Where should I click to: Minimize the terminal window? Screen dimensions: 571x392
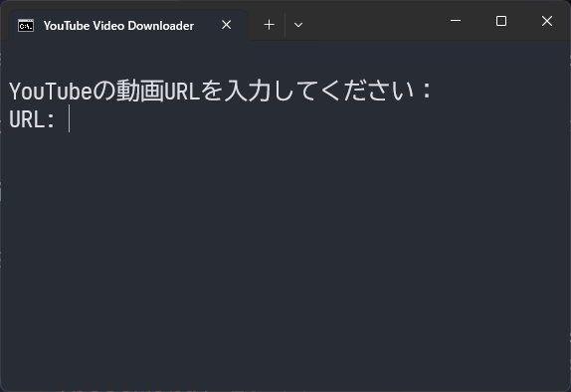(x=456, y=21)
